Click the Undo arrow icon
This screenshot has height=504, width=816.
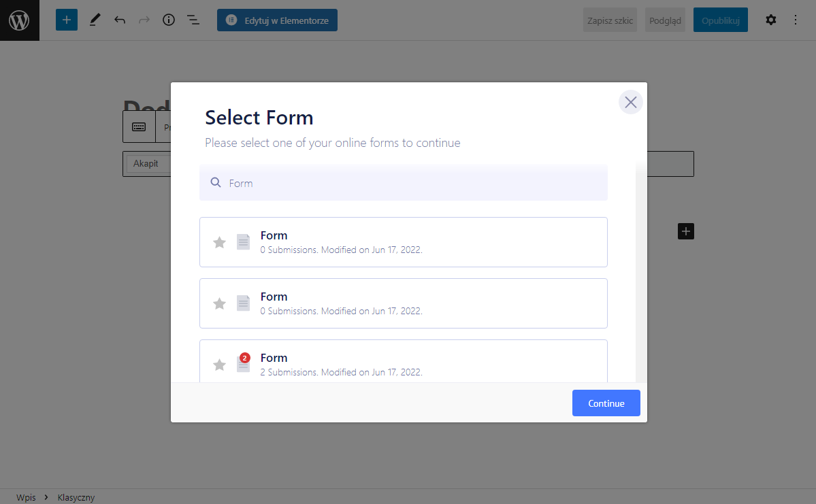click(120, 20)
